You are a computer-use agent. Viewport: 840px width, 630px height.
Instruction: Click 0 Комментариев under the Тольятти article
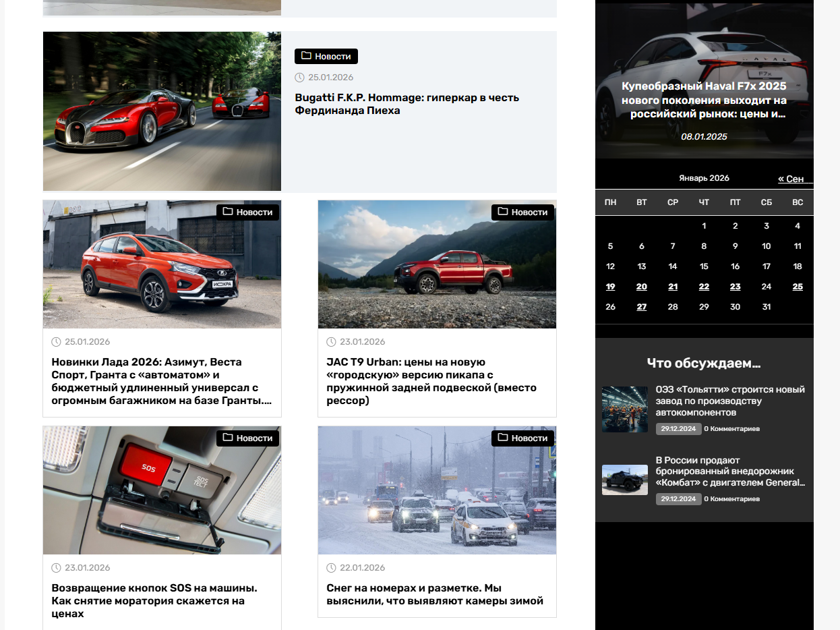pyautogui.click(x=731, y=429)
